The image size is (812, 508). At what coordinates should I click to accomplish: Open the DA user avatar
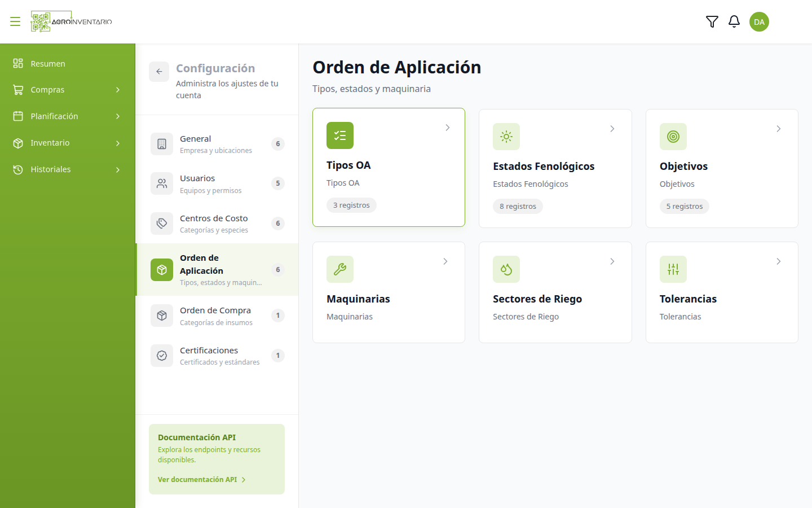(759, 21)
